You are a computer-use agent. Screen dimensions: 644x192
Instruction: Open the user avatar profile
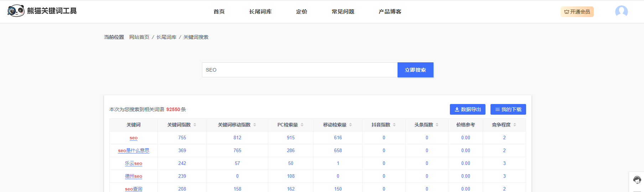[x=621, y=11]
